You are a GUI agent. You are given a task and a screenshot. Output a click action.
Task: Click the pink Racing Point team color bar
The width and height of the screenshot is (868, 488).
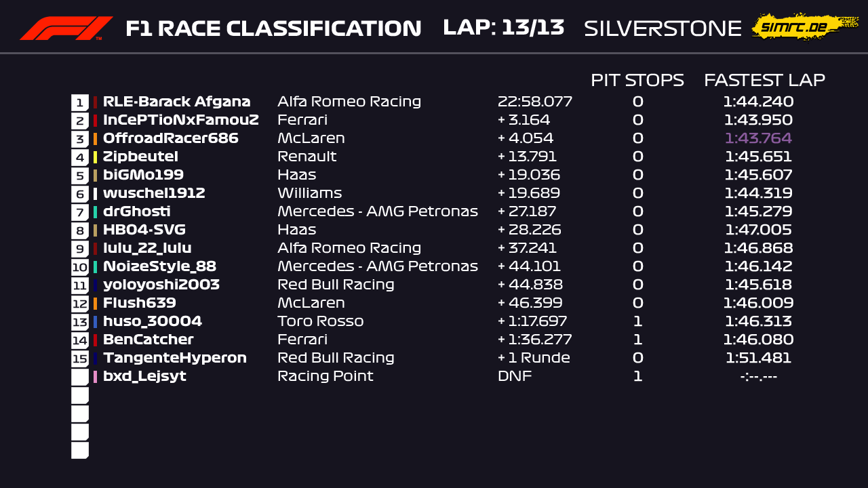tap(96, 377)
